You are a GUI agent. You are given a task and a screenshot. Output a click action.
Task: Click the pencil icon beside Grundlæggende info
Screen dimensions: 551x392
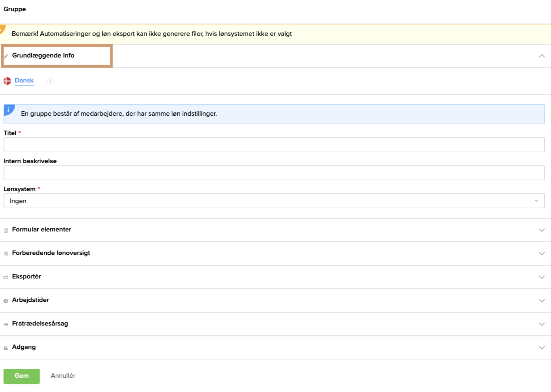click(6, 56)
